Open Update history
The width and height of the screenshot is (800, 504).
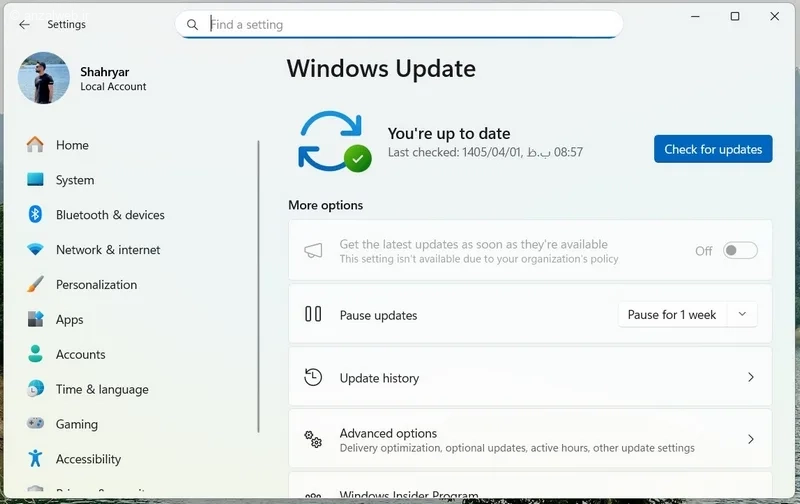[x=530, y=377]
